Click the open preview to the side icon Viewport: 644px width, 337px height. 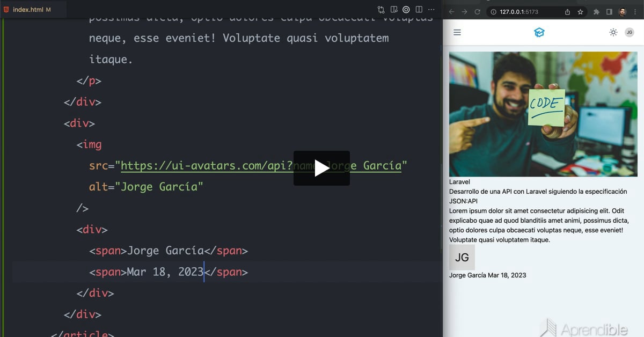394,10
